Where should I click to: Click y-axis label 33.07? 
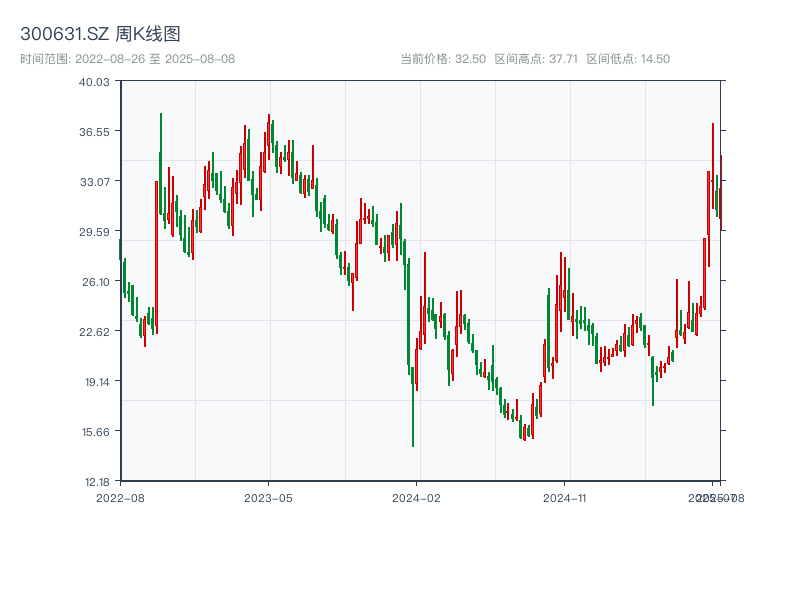[94, 182]
